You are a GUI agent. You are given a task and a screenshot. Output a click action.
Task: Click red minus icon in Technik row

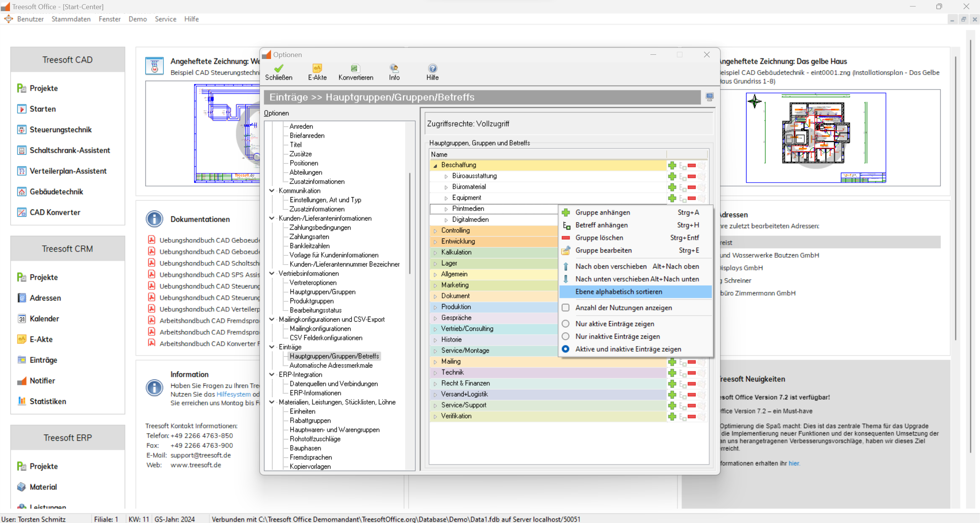pos(691,373)
